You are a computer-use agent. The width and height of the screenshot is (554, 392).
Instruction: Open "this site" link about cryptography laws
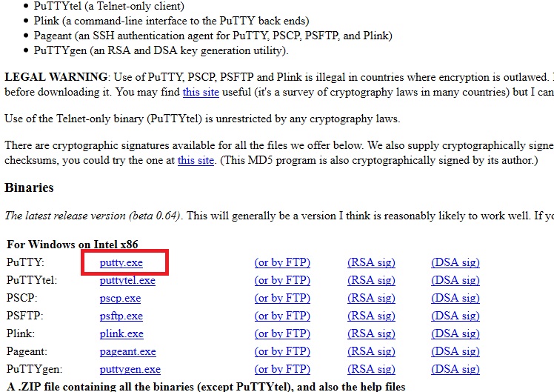point(201,92)
